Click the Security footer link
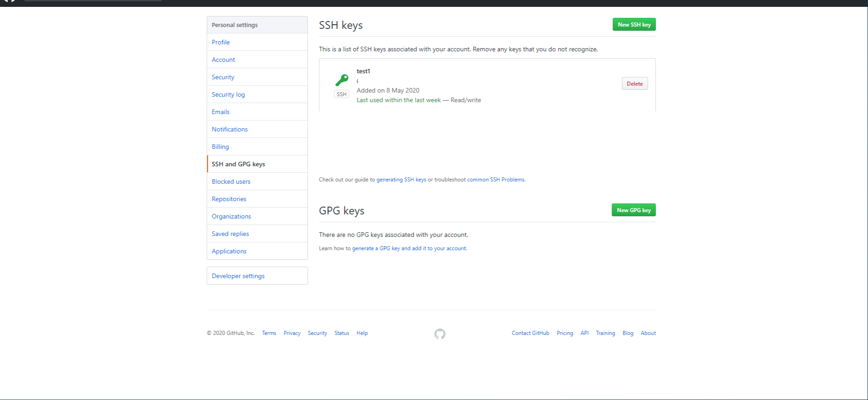 (x=317, y=333)
